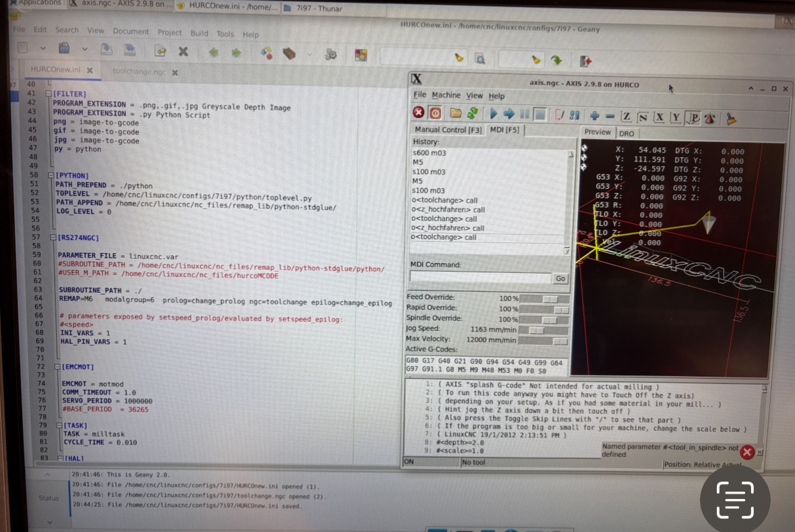Viewport: 795px width, 532px height.
Task: Navigate forward with green right arrow
Action: (236, 52)
